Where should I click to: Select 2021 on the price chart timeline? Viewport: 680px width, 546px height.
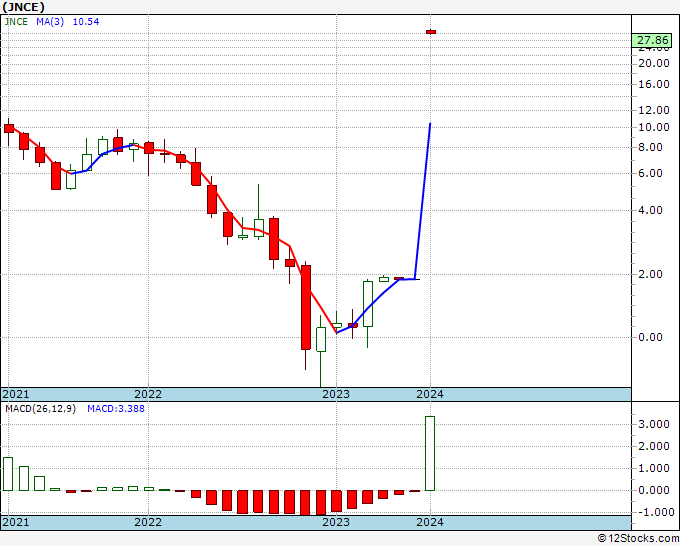tap(16, 394)
